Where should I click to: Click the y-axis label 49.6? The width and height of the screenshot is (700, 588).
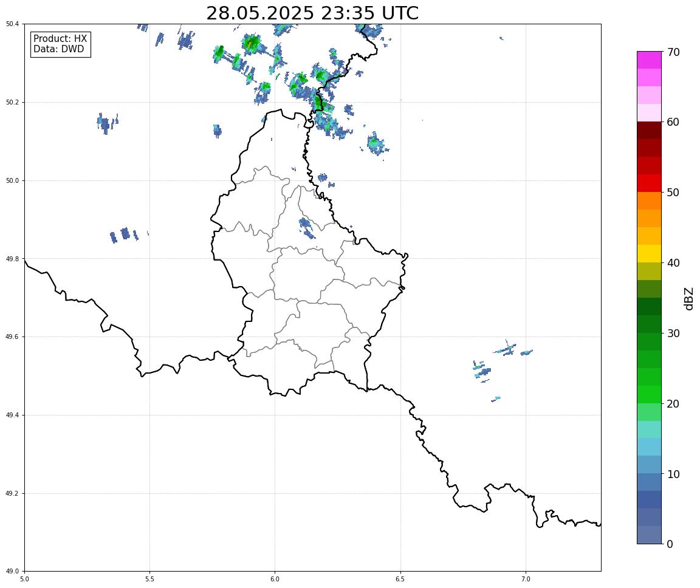[x=13, y=337]
